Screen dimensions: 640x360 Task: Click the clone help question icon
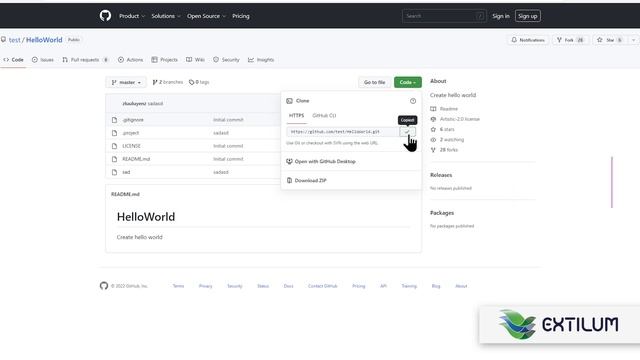pos(413,101)
